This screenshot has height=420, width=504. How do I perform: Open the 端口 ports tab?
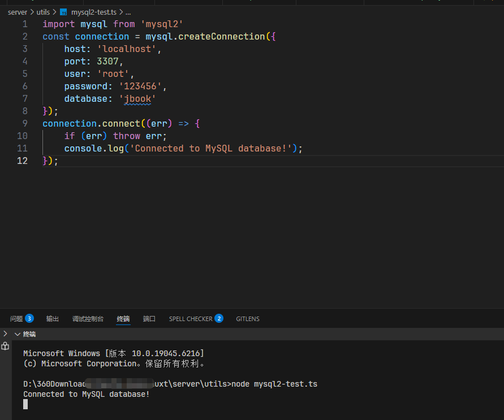coord(149,318)
